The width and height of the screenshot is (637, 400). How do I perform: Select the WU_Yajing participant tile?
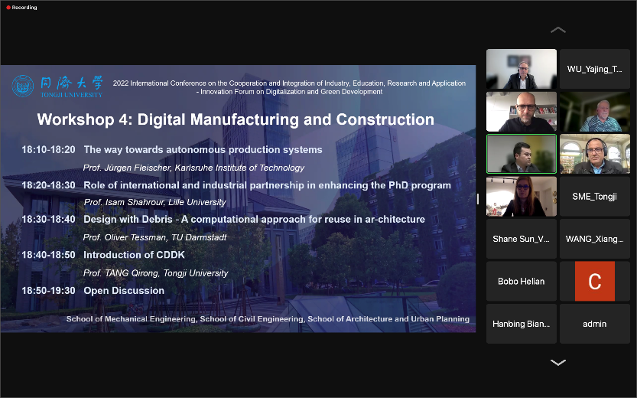point(594,69)
